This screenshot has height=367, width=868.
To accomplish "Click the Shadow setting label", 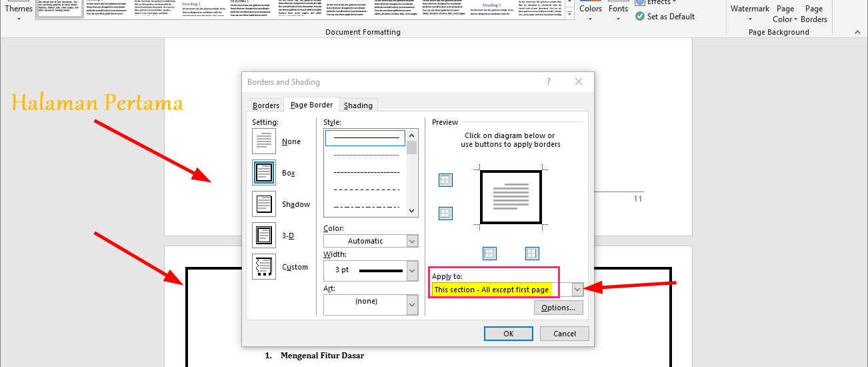I will tap(296, 204).
